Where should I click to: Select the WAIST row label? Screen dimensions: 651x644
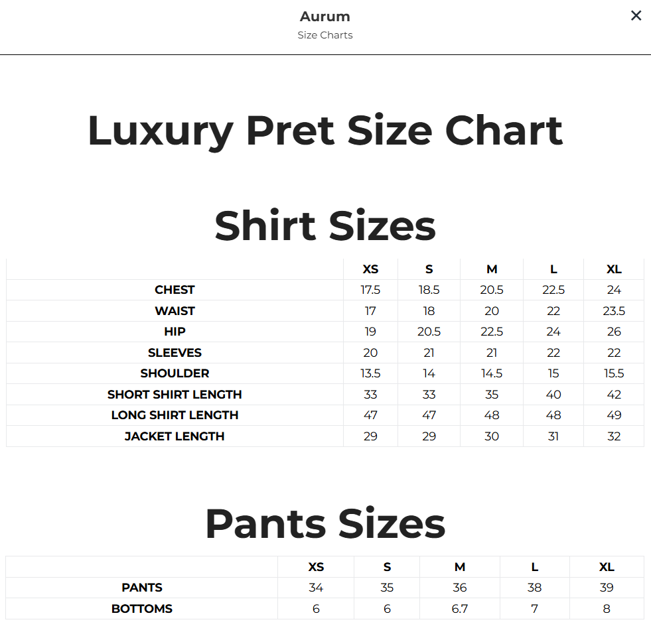[x=175, y=311]
